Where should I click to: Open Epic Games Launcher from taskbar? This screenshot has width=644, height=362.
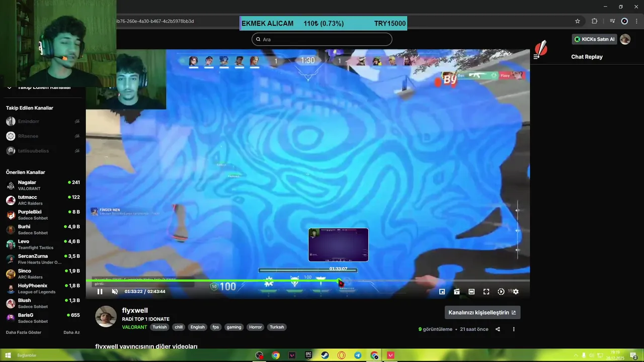pyautogui.click(x=308, y=355)
